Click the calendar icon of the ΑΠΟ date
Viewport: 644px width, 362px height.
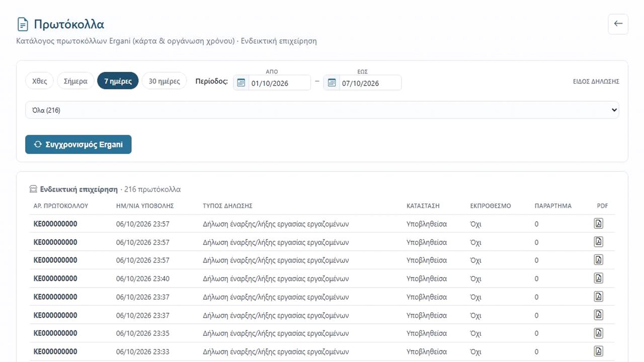pos(241,82)
